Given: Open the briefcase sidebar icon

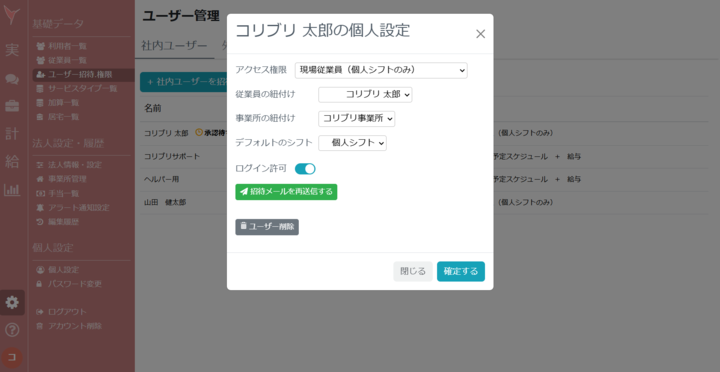Looking at the screenshot, I should coord(12,107).
